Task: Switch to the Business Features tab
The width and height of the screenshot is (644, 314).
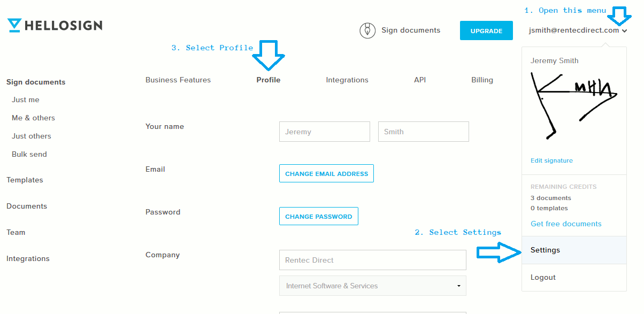Action: (178, 80)
